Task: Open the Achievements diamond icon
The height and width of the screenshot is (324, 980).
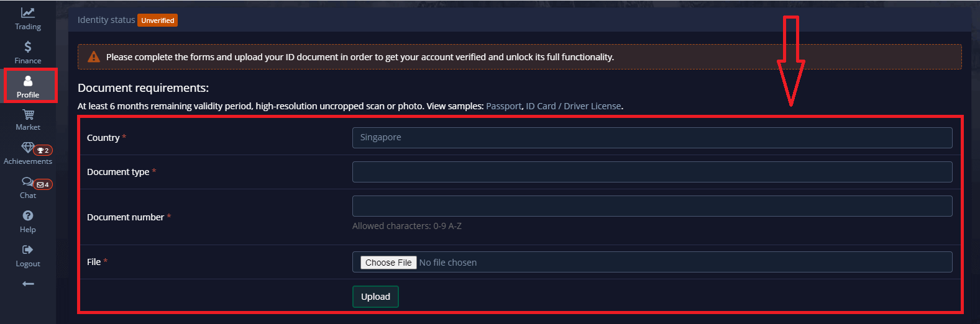Action: (27, 148)
